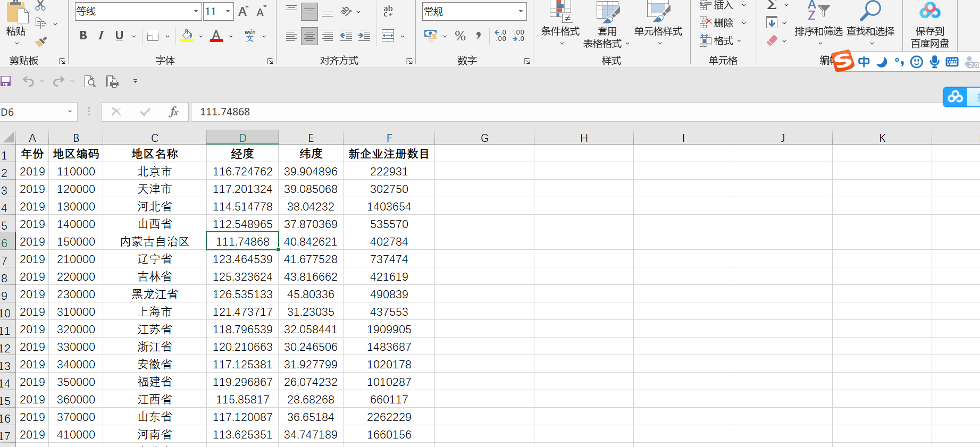The image size is (980, 447).
Task: Increase decimal places
Action: click(x=500, y=36)
